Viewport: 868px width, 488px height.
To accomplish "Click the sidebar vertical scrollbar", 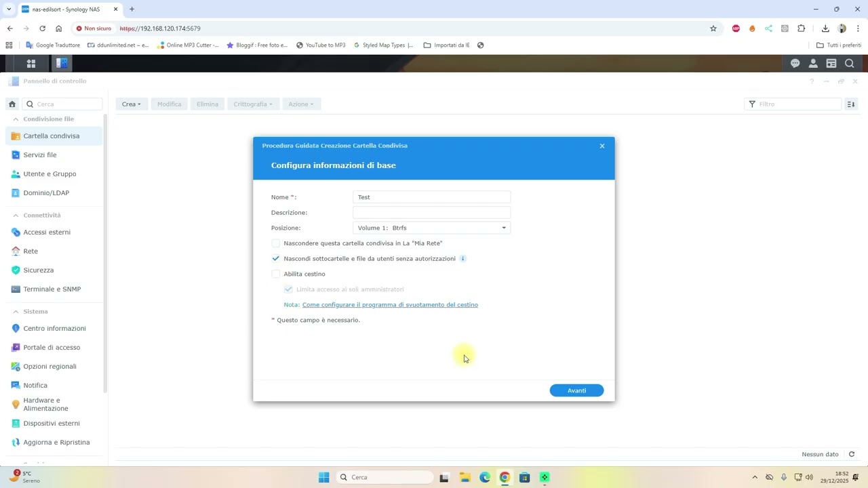I will [105, 254].
